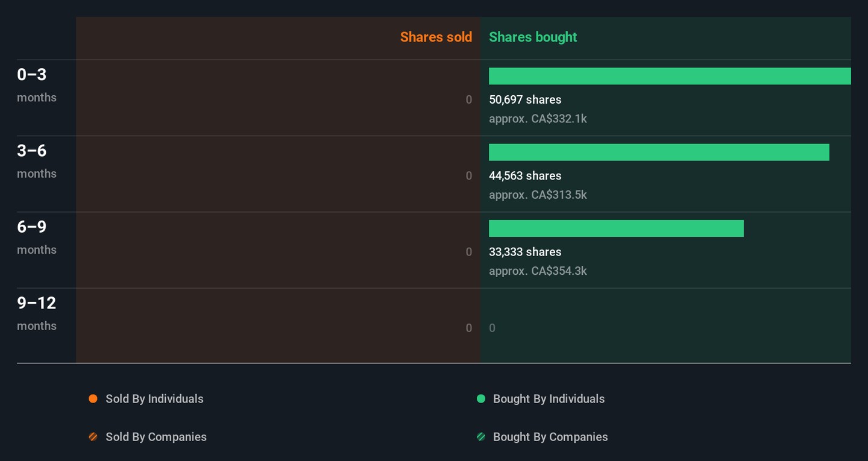Select the 0–3 months row label

36,84
